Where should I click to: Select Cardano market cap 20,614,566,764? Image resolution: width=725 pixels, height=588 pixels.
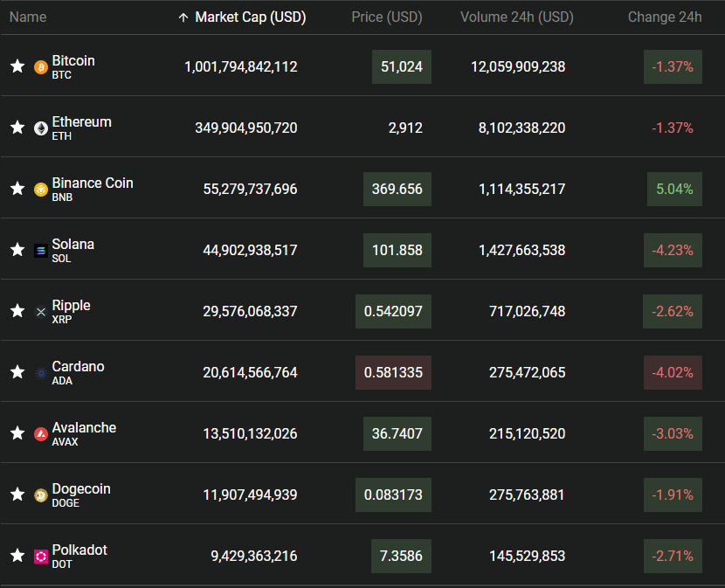(x=250, y=372)
